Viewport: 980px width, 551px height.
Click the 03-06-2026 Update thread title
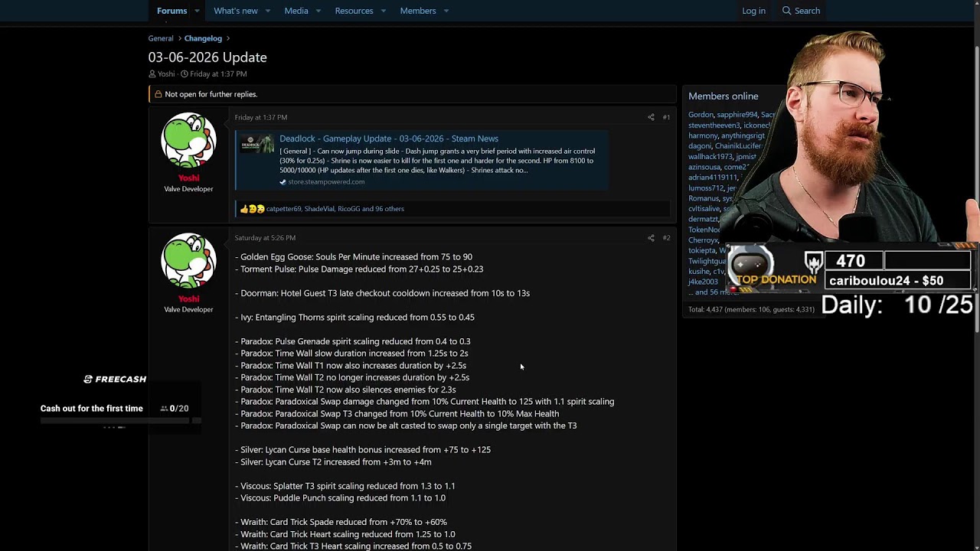207,57
